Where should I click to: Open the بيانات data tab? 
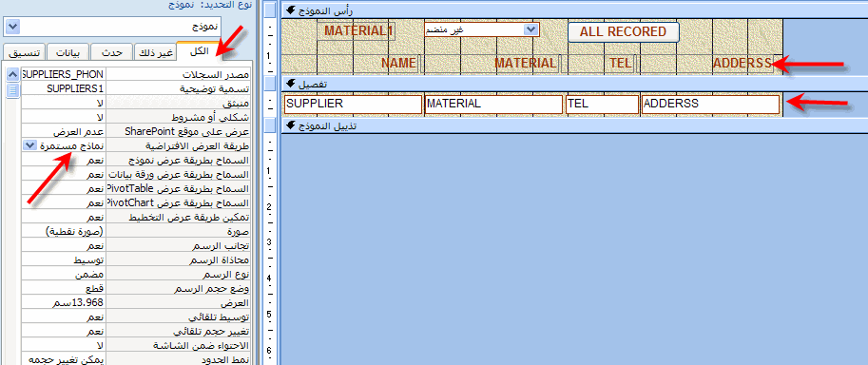point(68,52)
